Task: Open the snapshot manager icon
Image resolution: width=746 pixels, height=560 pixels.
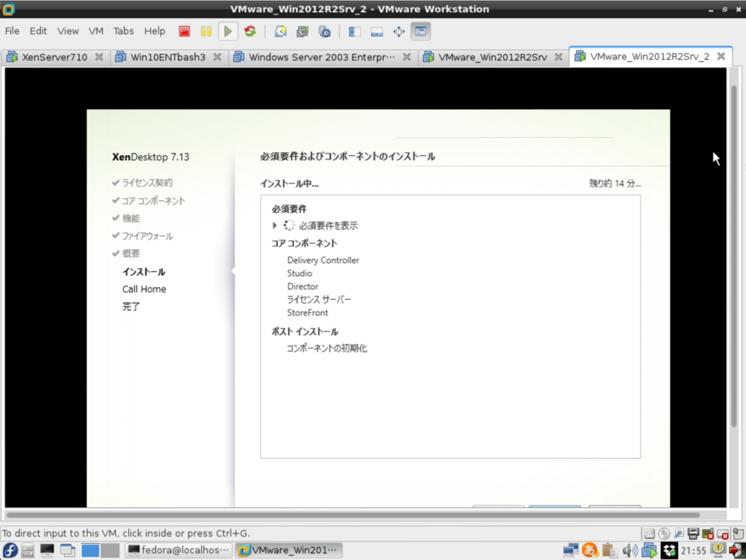Action: click(x=325, y=31)
